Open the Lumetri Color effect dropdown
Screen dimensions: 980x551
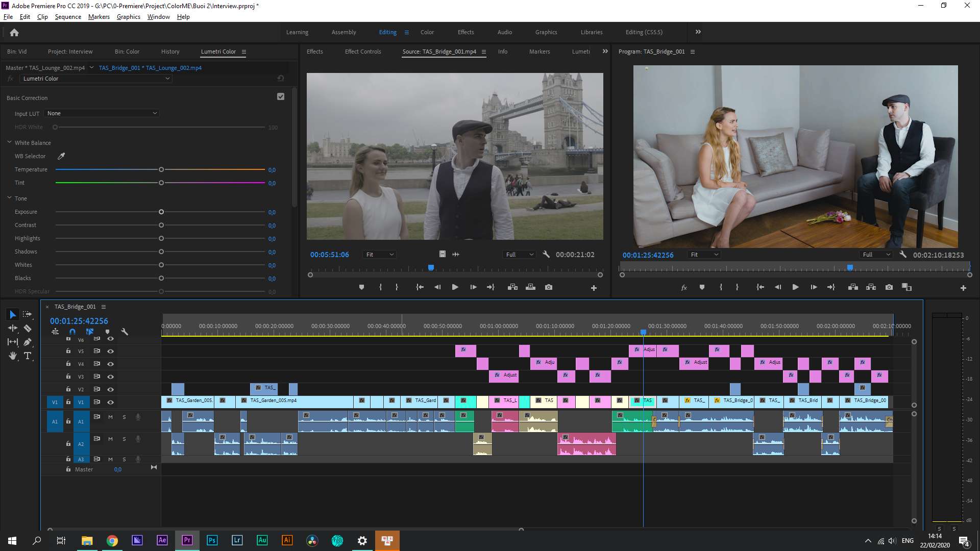tap(95, 79)
